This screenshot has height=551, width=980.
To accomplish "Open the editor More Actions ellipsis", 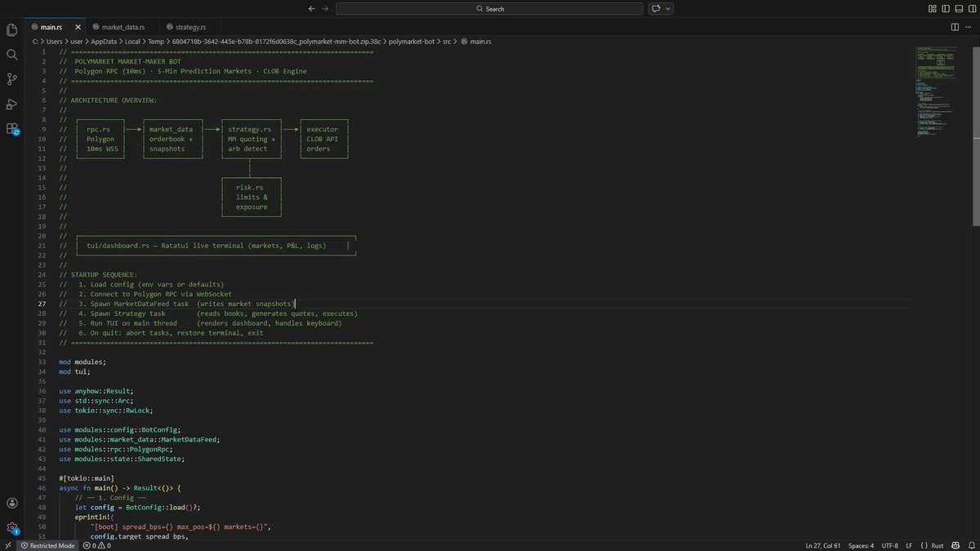I will tap(969, 27).
